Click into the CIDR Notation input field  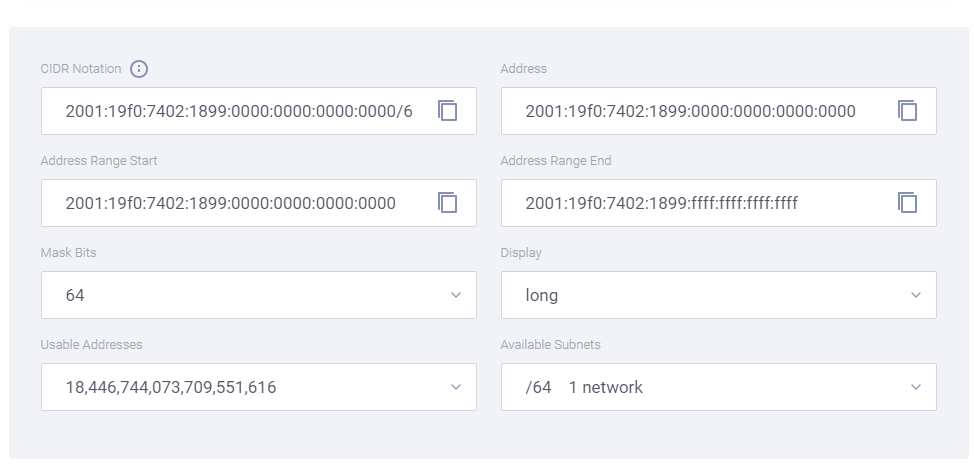(238, 111)
